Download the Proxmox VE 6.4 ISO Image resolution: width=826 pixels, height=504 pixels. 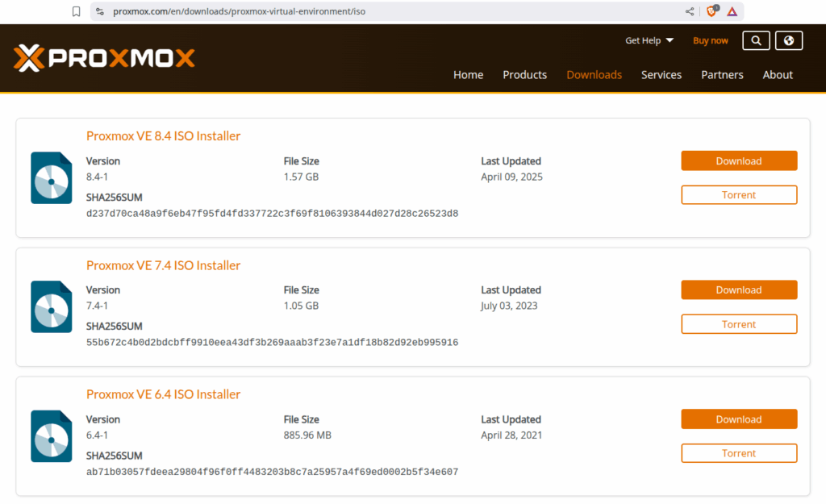coord(739,419)
